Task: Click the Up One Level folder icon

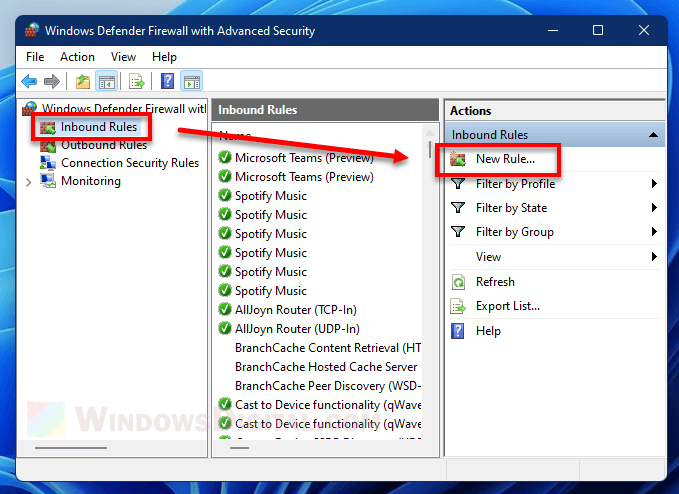Action: click(x=83, y=81)
